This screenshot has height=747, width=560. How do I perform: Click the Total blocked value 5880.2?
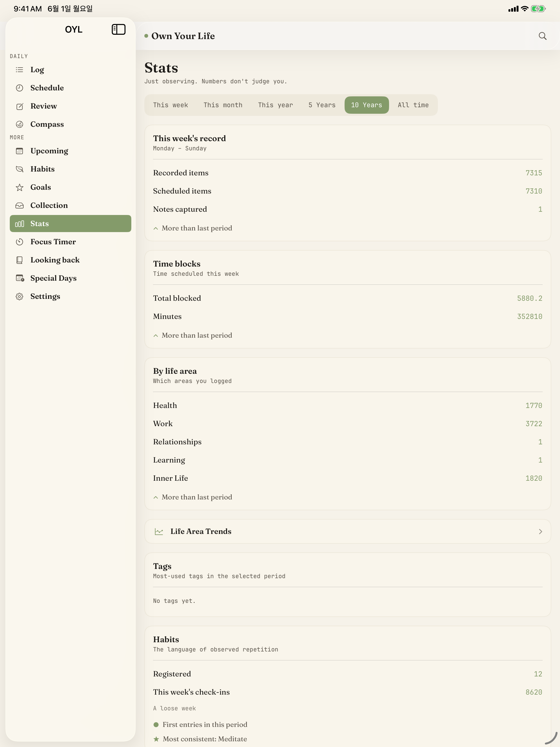(530, 299)
